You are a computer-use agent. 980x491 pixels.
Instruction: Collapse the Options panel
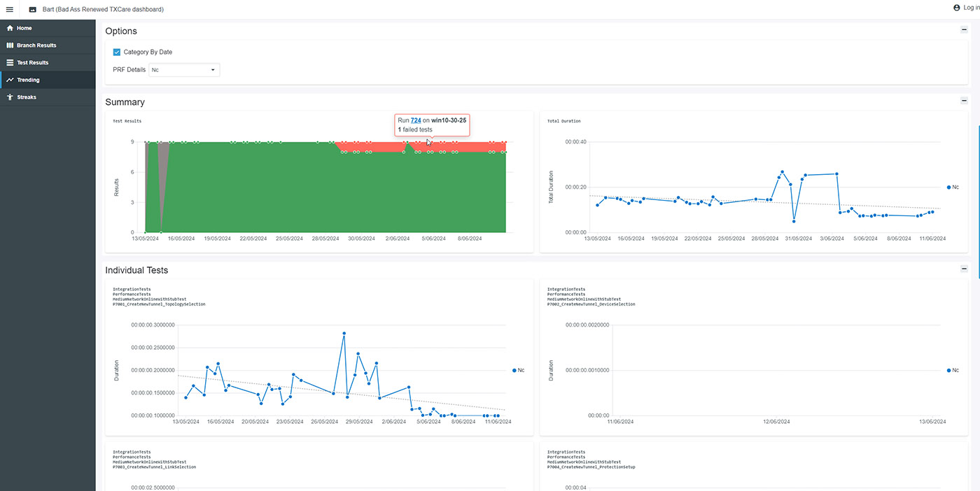coord(964,30)
